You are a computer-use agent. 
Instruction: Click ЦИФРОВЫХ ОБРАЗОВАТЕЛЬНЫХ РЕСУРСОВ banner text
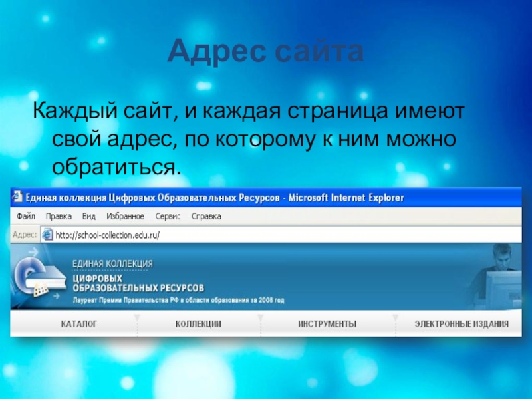tap(138, 283)
